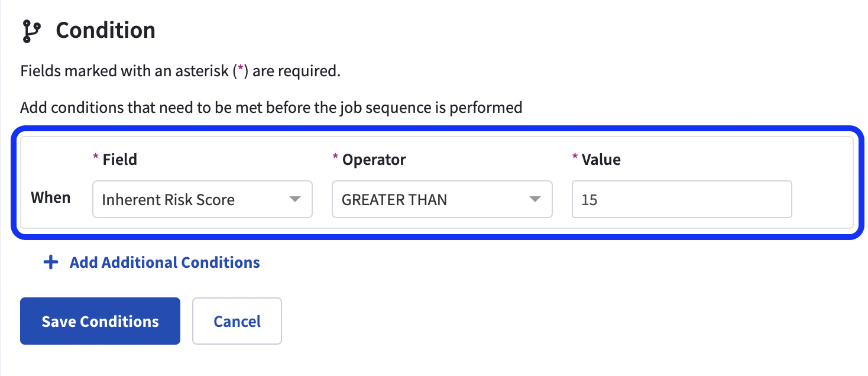Expand the Operator dropdown caret arrow
This screenshot has height=376, width=868.
(x=535, y=200)
